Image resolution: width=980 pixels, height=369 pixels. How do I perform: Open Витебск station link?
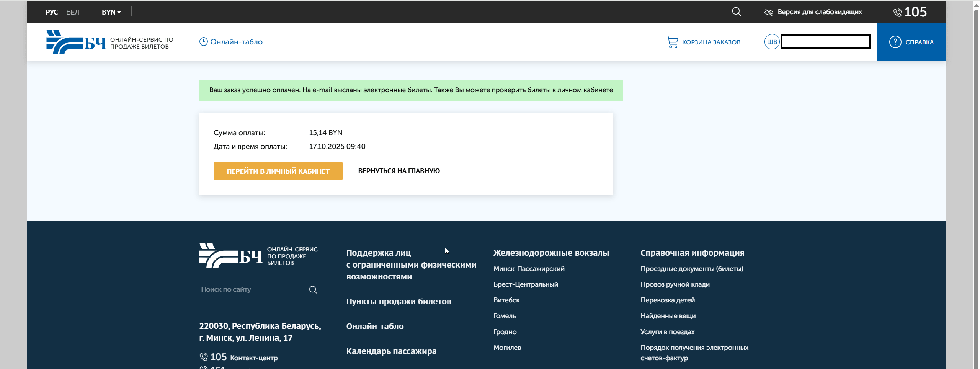pyautogui.click(x=506, y=300)
